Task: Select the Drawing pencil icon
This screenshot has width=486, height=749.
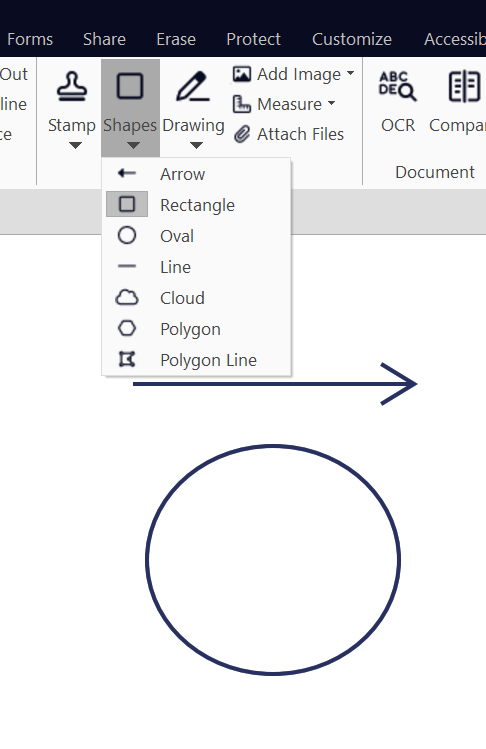Action: click(193, 86)
